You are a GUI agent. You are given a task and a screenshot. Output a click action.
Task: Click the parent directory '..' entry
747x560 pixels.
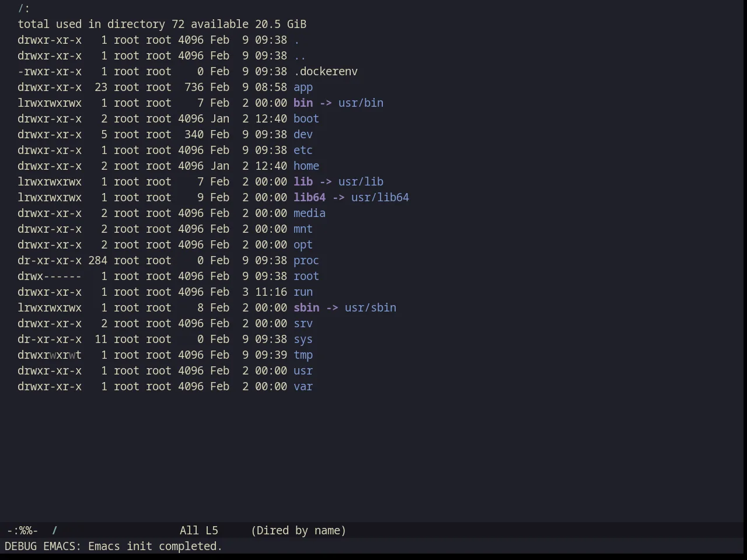pyautogui.click(x=299, y=56)
